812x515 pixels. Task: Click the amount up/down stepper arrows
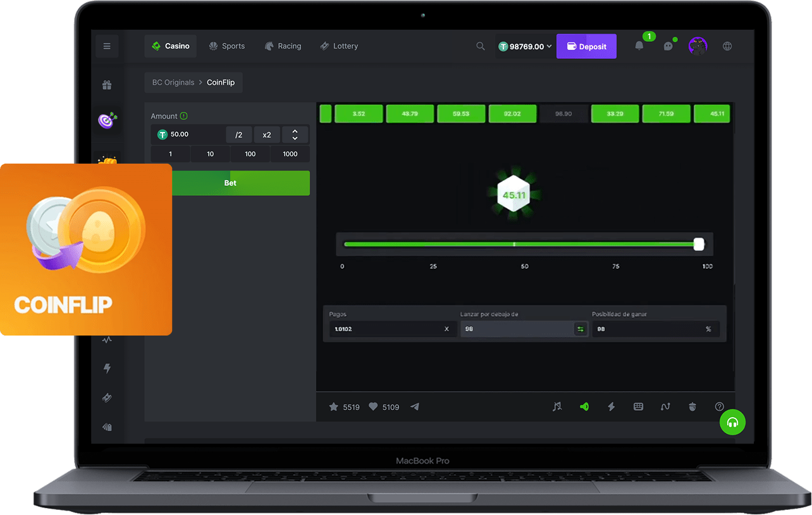(295, 135)
